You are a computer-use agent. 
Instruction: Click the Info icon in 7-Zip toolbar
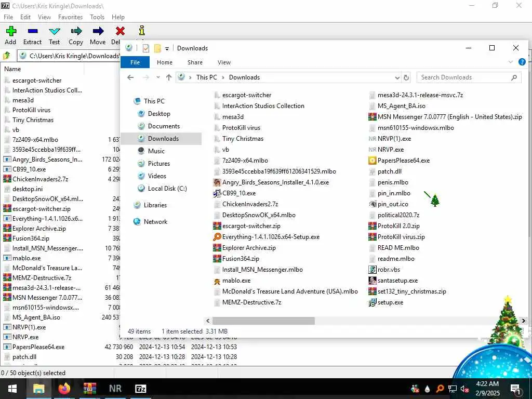(142, 31)
